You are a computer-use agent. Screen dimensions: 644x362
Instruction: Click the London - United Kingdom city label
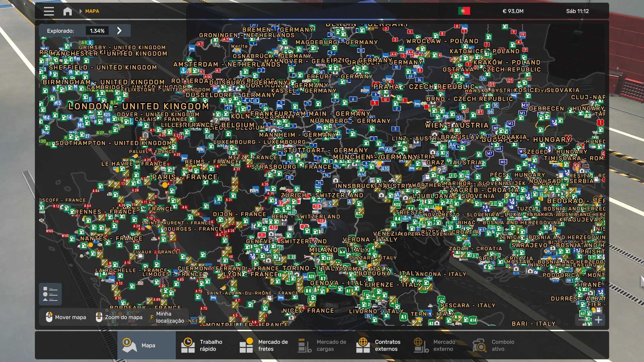point(139,107)
